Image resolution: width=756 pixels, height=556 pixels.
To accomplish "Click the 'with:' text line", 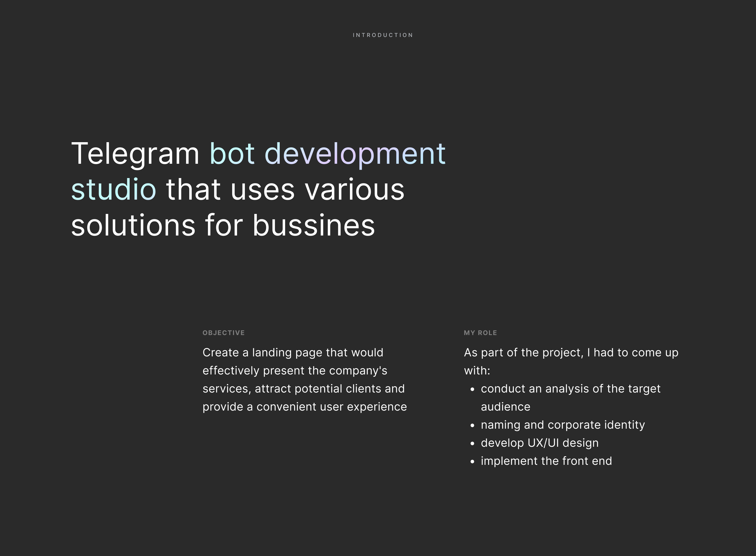I will tap(477, 371).
